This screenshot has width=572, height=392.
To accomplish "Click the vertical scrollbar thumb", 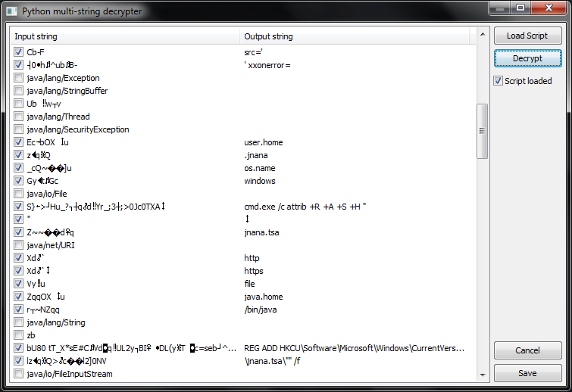I will click(483, 131).
